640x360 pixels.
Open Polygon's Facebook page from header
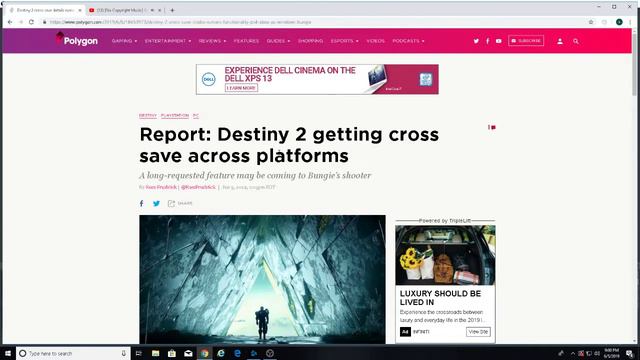487,41
